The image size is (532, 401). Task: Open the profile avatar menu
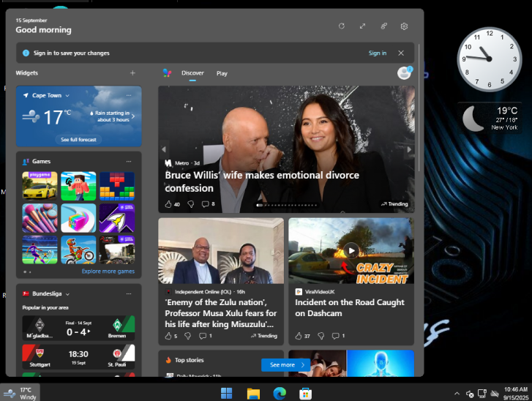pyautogui.click(x=405, y=72)
